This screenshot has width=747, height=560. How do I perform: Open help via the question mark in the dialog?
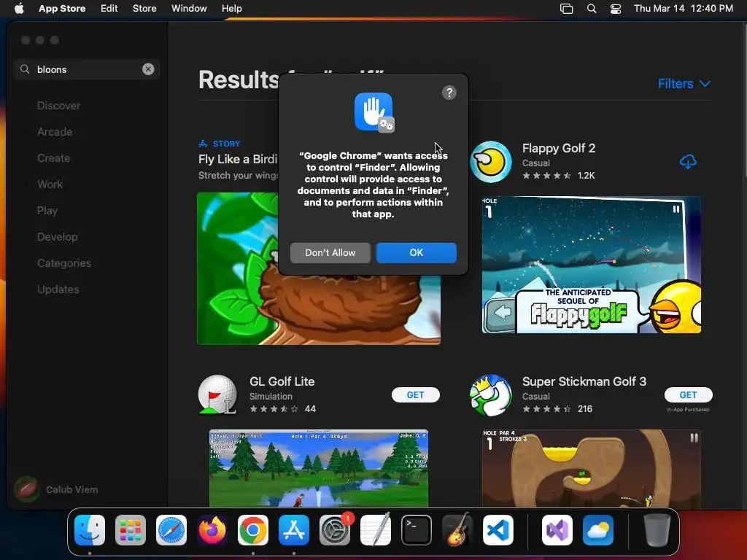[449, 93]
